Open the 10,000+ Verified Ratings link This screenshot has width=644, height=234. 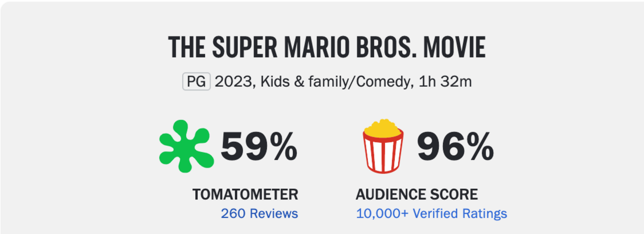click(431, 214)
